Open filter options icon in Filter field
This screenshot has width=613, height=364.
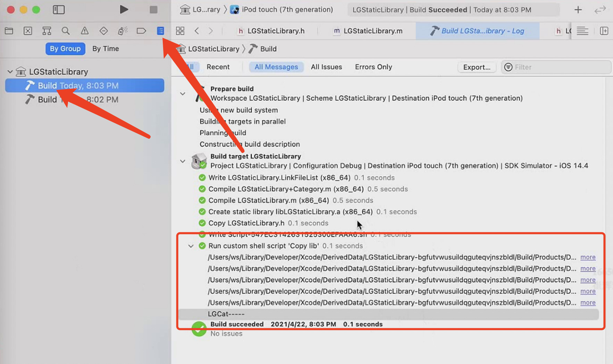[508, 67]
